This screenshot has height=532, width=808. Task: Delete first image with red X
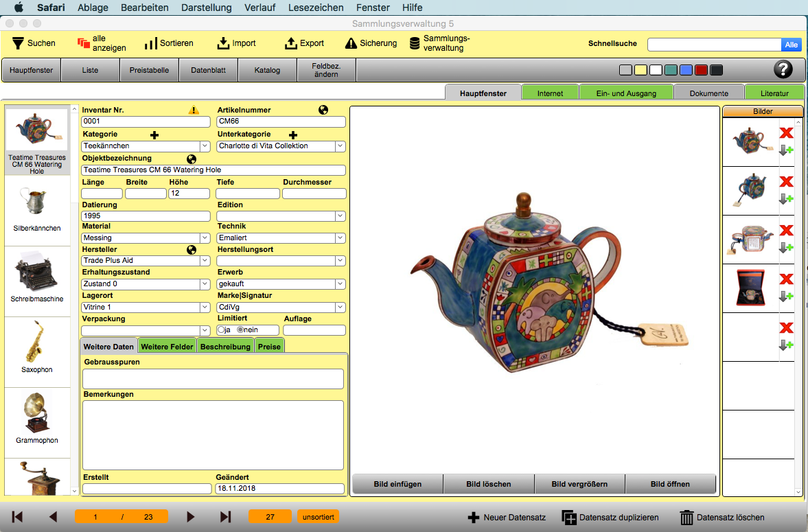[786, 132]
